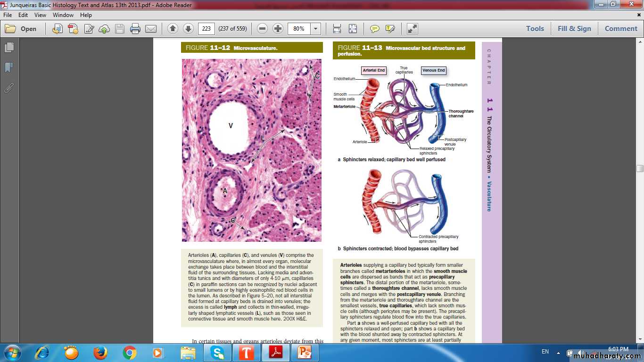This screenshot has width=644, height=362.
Task: Toggle the Page Thumbnails side panel
Action: click(9, 48)
